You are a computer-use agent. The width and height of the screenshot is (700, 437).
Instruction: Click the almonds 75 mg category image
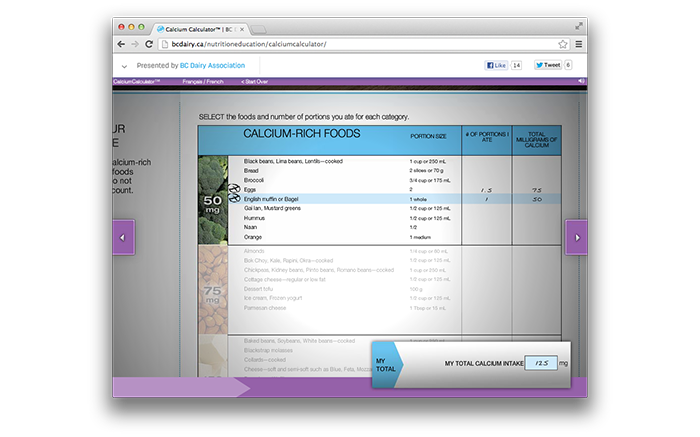pyautogui.click(x=213, y=290)
